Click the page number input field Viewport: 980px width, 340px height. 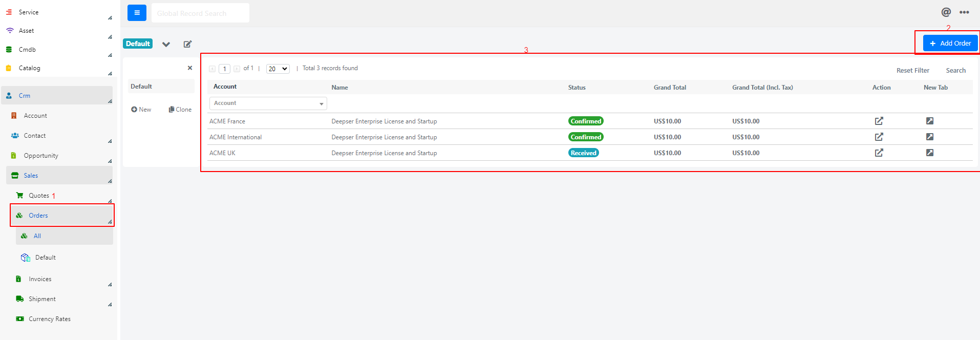[224, 69]
